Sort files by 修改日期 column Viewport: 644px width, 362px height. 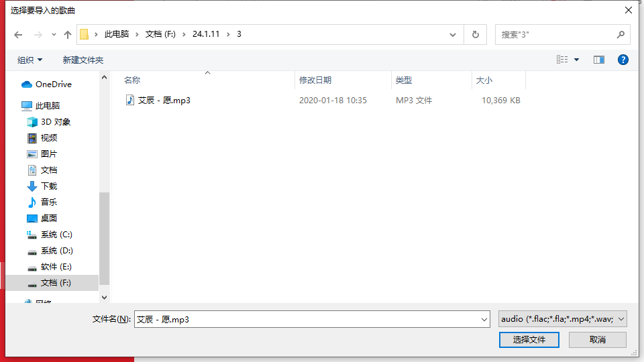pyautogui.click(x=315, y=80)
